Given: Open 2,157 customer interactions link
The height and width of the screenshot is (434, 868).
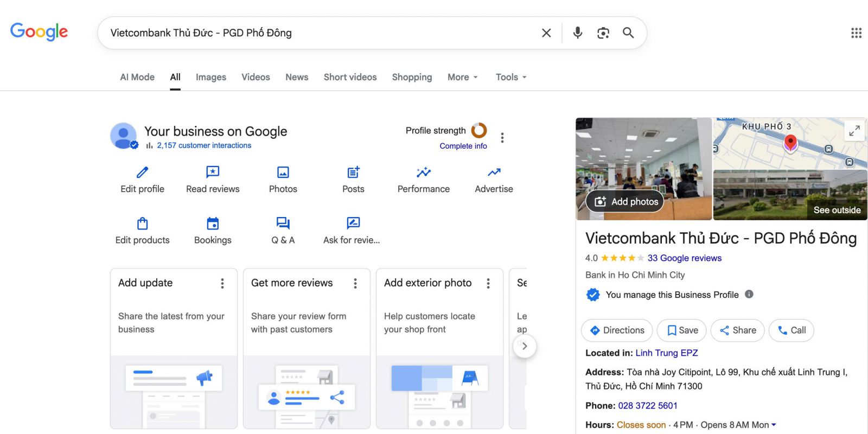Looking at the screenshot, I should click(x=204, y=145).
